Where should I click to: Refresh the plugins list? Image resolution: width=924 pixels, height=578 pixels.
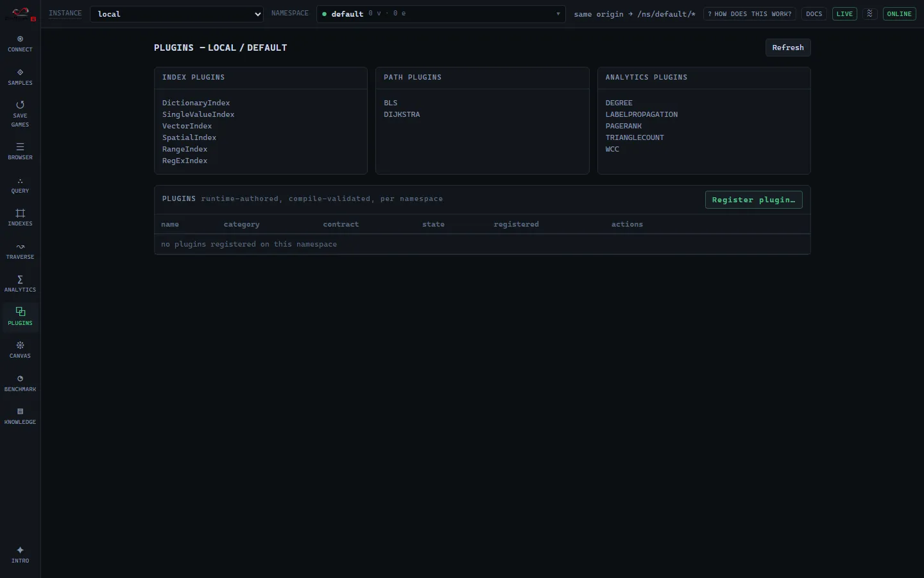click(788, 48)
